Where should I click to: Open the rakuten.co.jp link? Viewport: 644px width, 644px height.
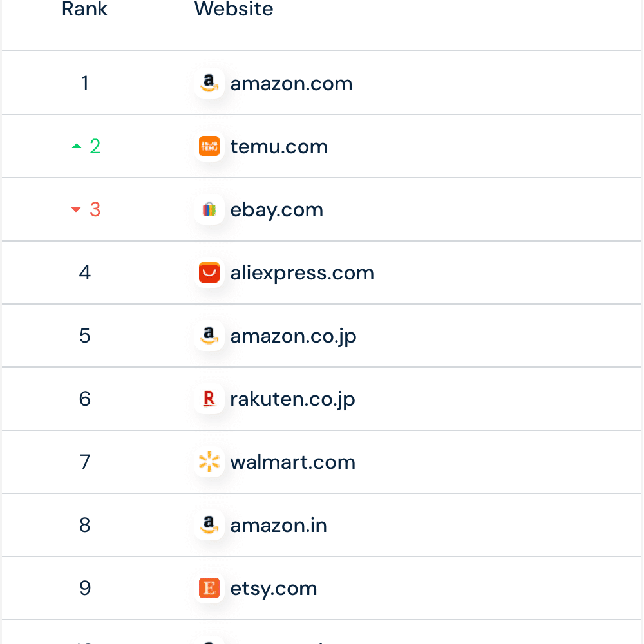[x=292, y=399]
